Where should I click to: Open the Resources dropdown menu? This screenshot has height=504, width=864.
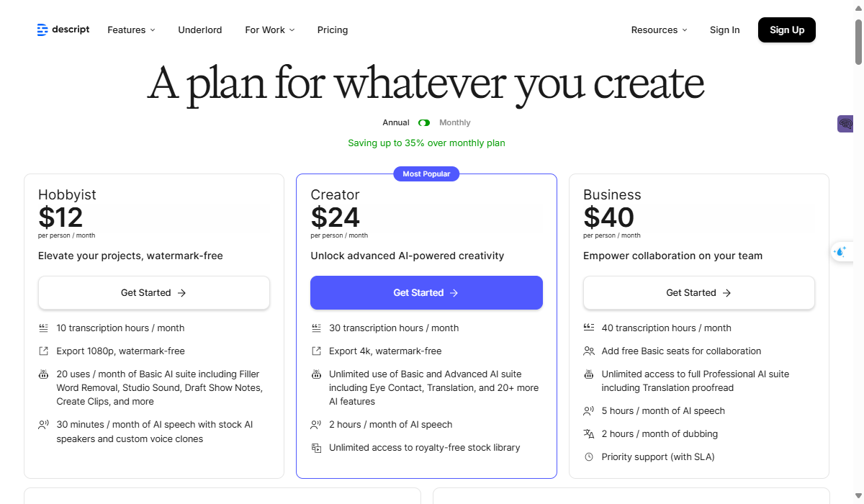point(659,30)
